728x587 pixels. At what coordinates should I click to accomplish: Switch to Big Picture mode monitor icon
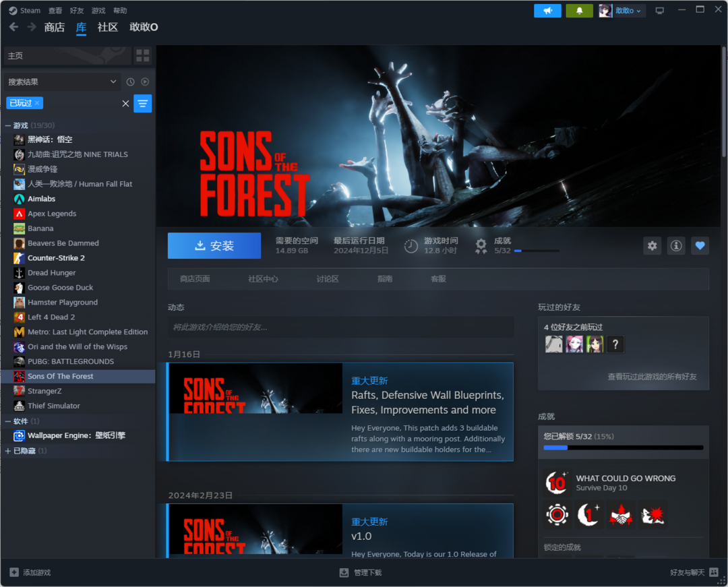[659, 11]
